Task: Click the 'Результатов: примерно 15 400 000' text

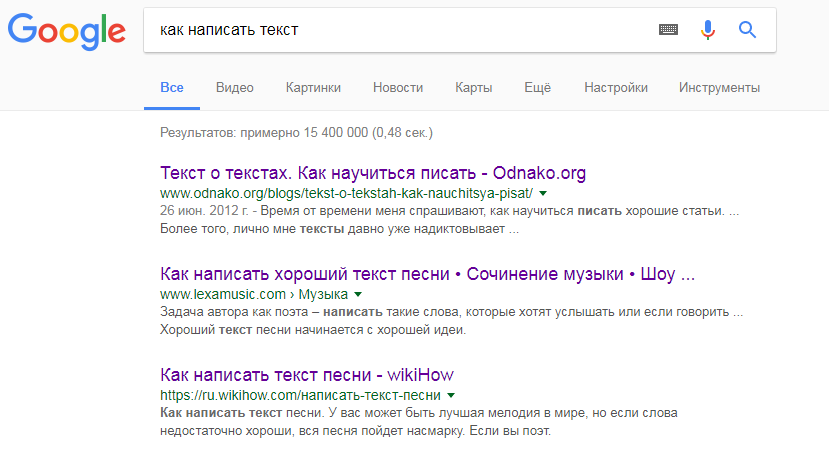Action: pyautogui.click(x=296, y=132)
